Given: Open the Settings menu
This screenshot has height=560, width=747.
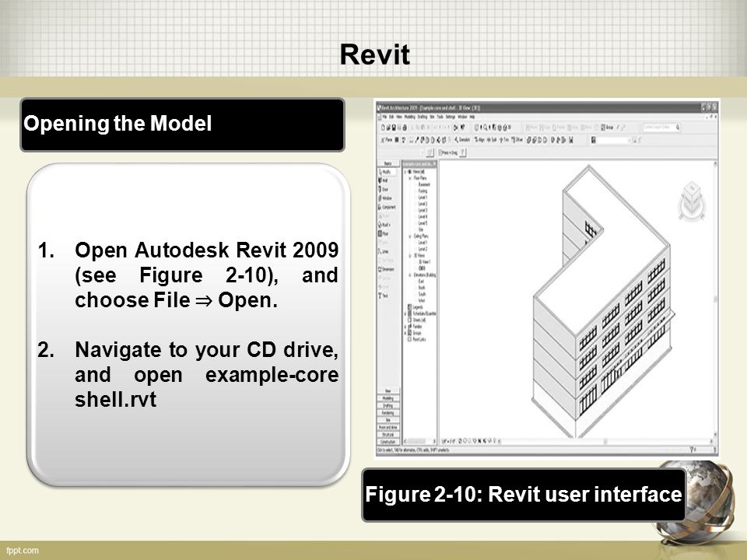Looking at the screenshot, I should tap(451, 117).
